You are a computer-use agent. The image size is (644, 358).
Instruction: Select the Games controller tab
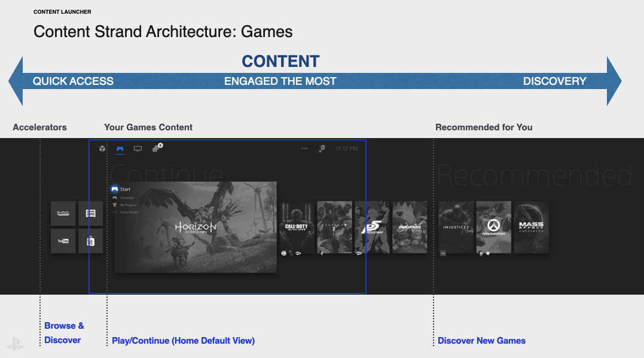point(120,149)
